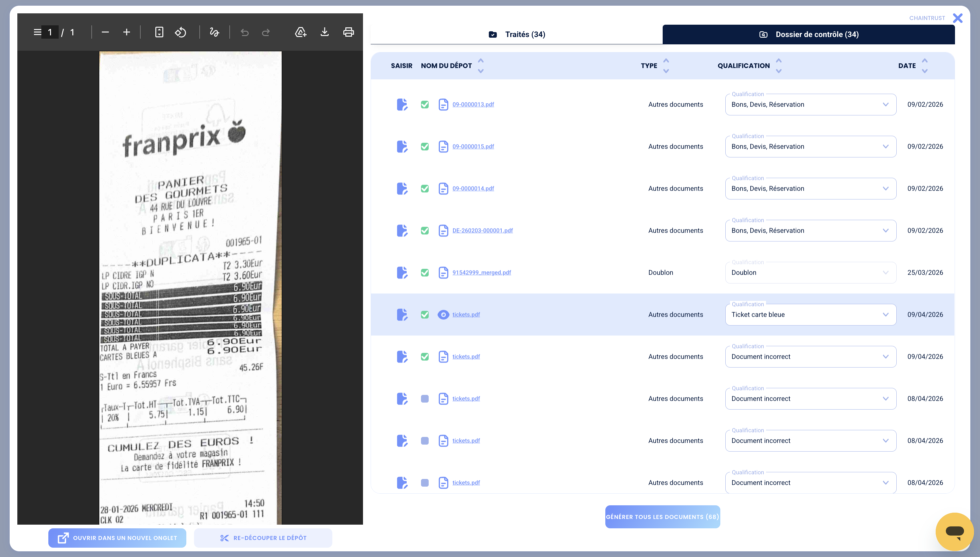
Task: Click the saisir icon for 09-0000014.pdf
Action: 402,188
